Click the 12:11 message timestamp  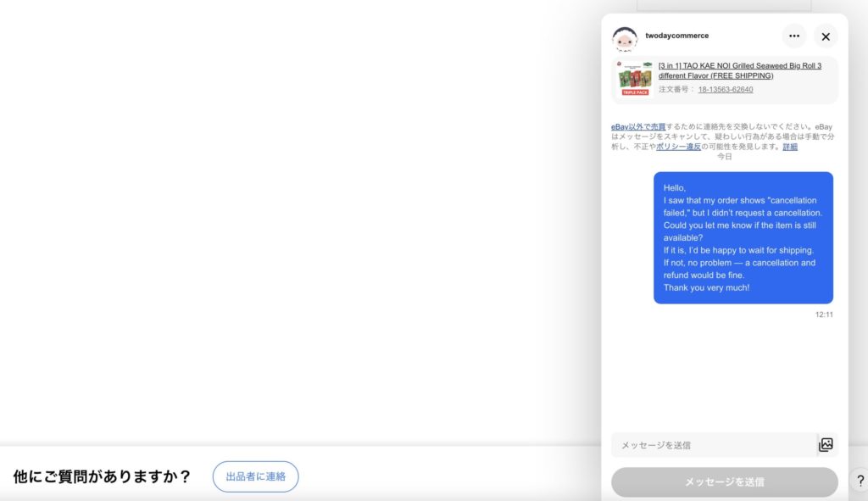(824, 315)
